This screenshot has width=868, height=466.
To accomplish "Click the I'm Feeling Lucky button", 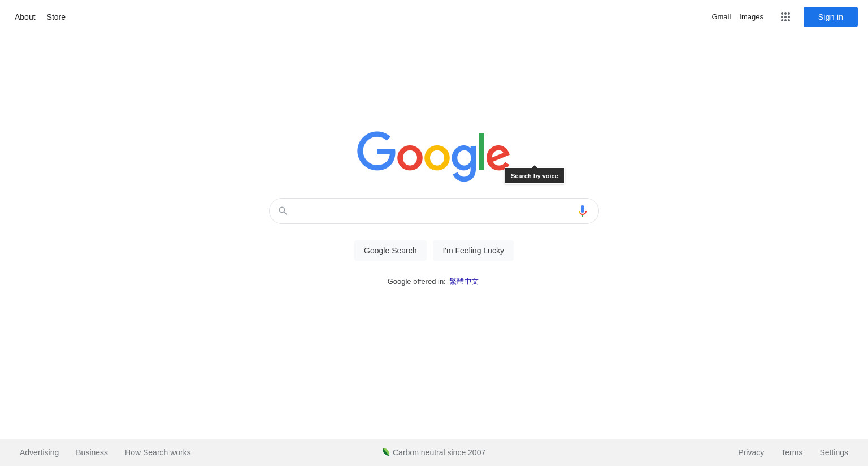I will [x=474, y=251].
